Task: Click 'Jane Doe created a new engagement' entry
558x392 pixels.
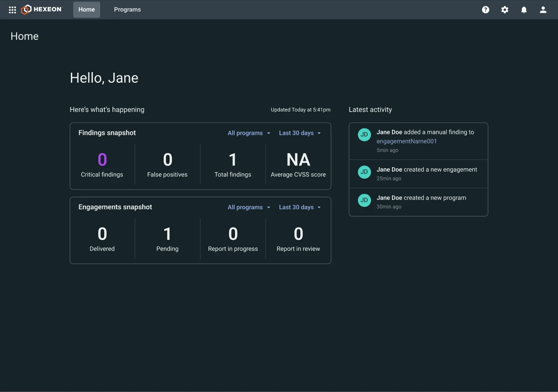Action: (x=418, y=174)
